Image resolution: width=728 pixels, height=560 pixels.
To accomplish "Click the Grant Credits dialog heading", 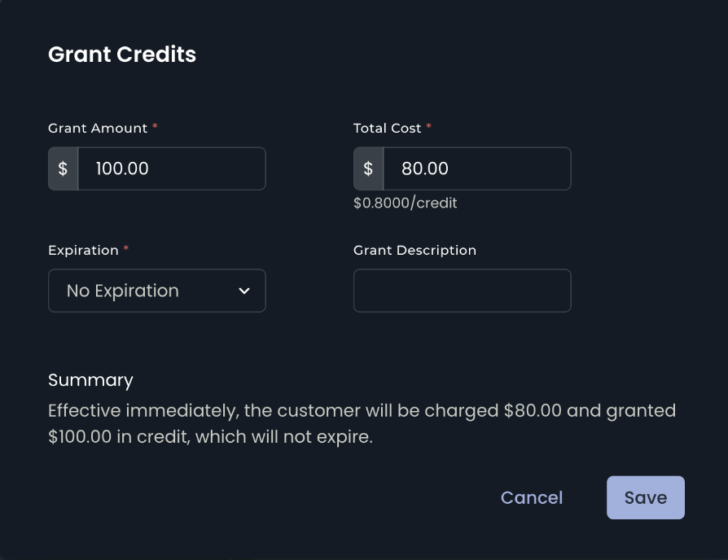I will click(x=122, y=55).
